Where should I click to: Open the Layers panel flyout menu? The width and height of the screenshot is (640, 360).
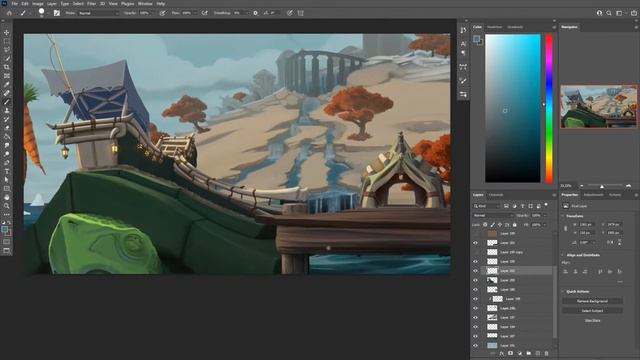pos(554,195)
